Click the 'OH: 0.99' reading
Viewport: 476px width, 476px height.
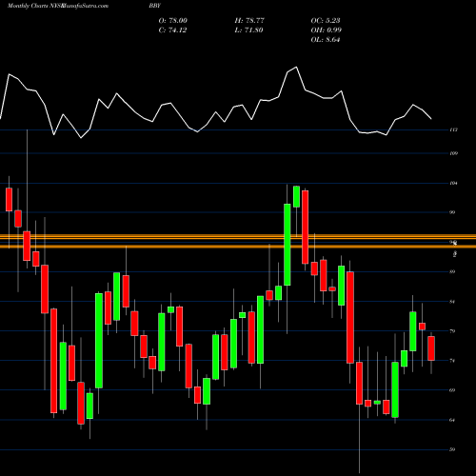point(327,30)
